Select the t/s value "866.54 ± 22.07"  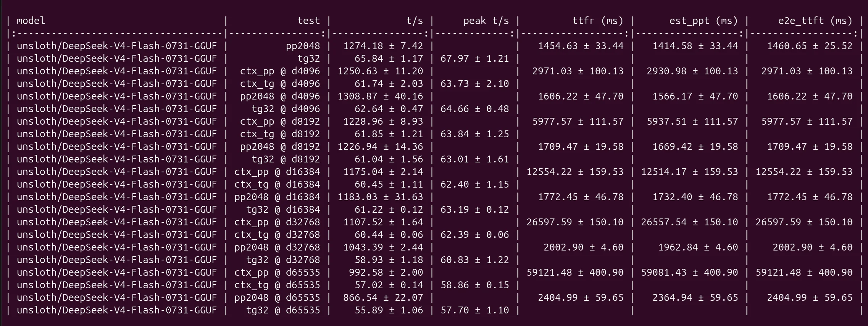point(383,297)
